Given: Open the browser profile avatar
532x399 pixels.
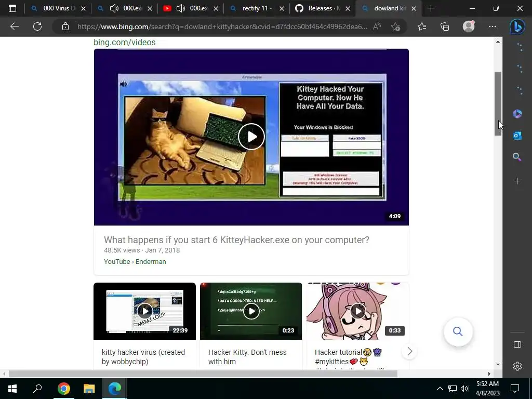Looking at the screenshot, I should click(469, 26).
